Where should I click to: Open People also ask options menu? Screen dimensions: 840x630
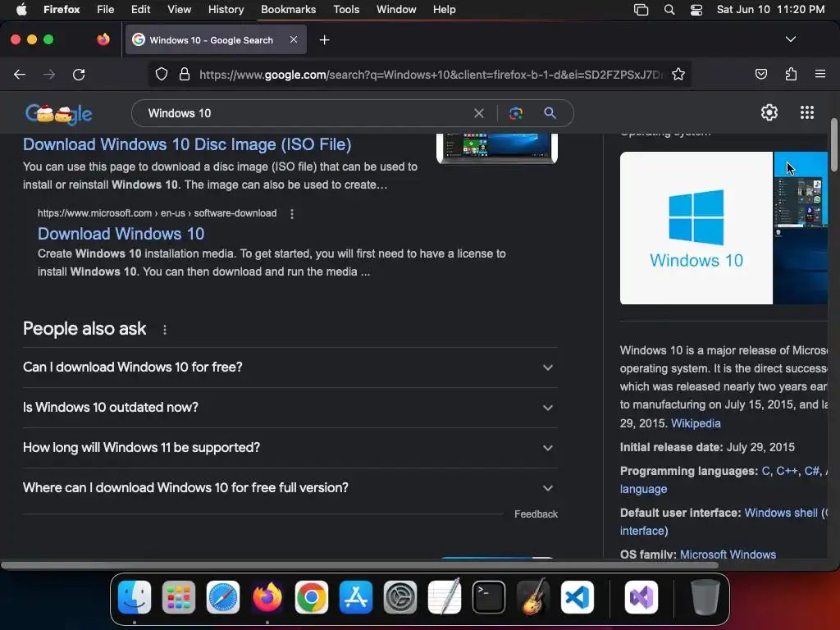[164, 330]
